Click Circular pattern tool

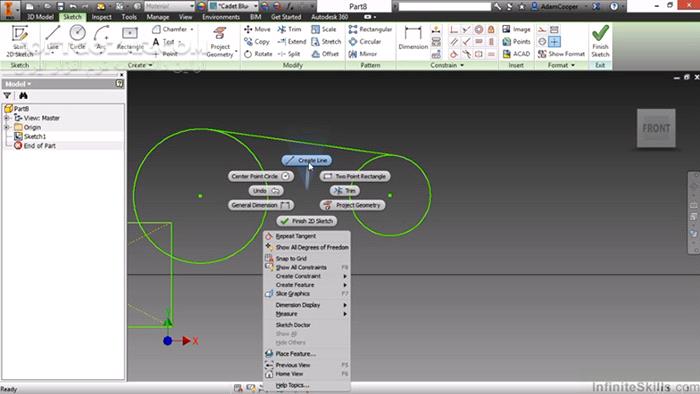point(365,41)
